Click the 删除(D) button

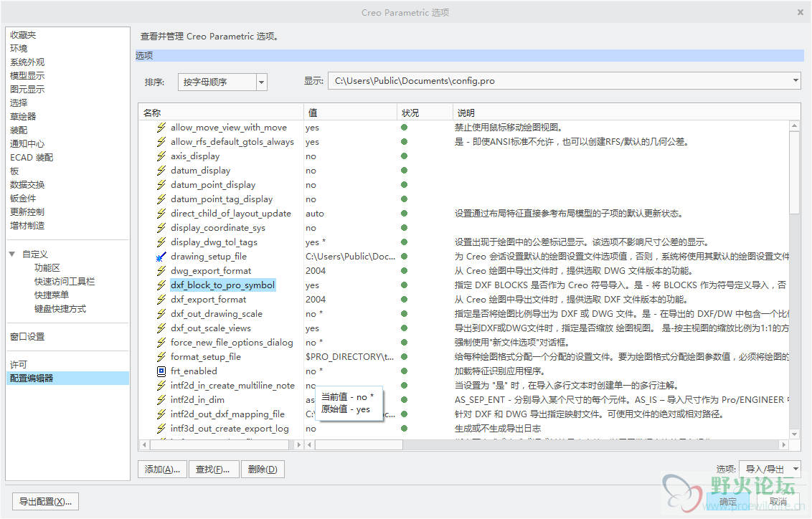click(263, 470)
